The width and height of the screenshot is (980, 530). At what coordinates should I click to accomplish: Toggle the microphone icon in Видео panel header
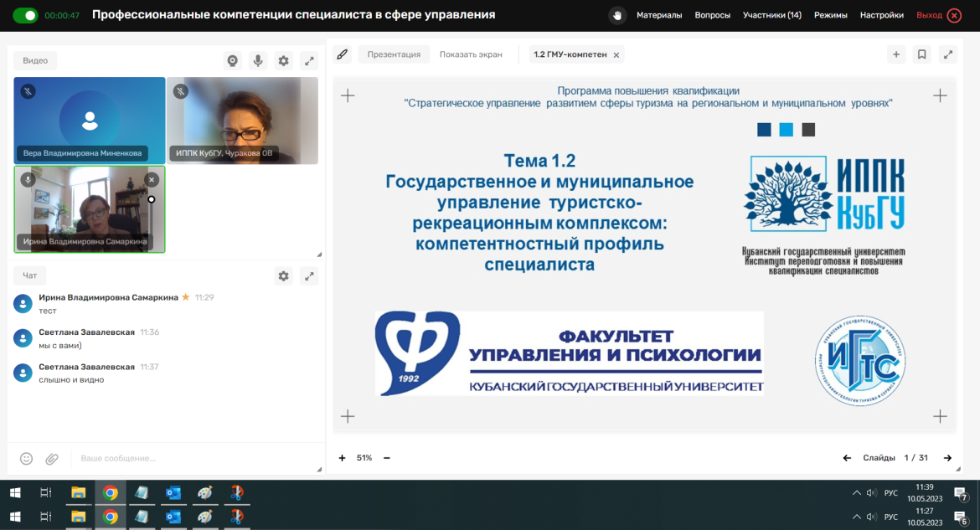tap(257, 60)
